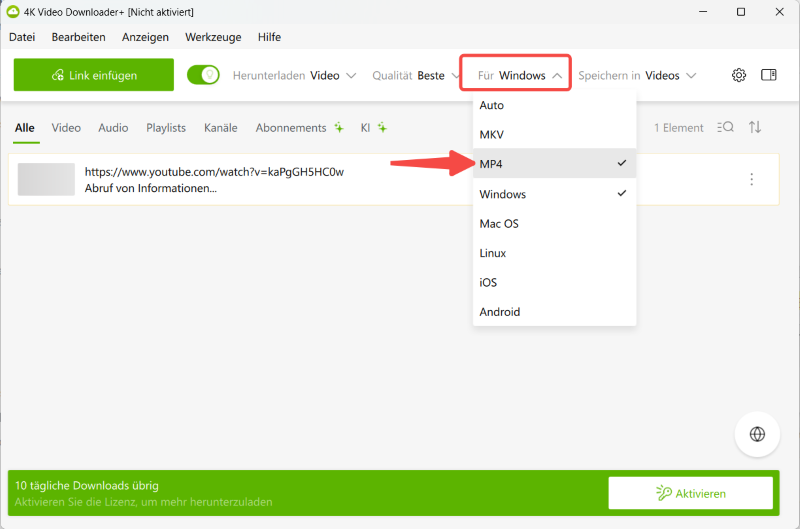Open the globe browser button
This screenshot has width=800, height=529.
point(757,434)
